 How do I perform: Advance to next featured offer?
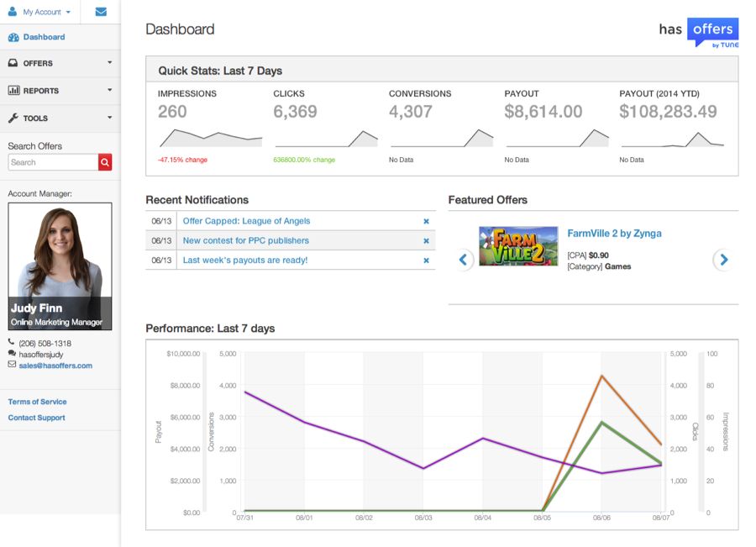(x=723, y=260)
